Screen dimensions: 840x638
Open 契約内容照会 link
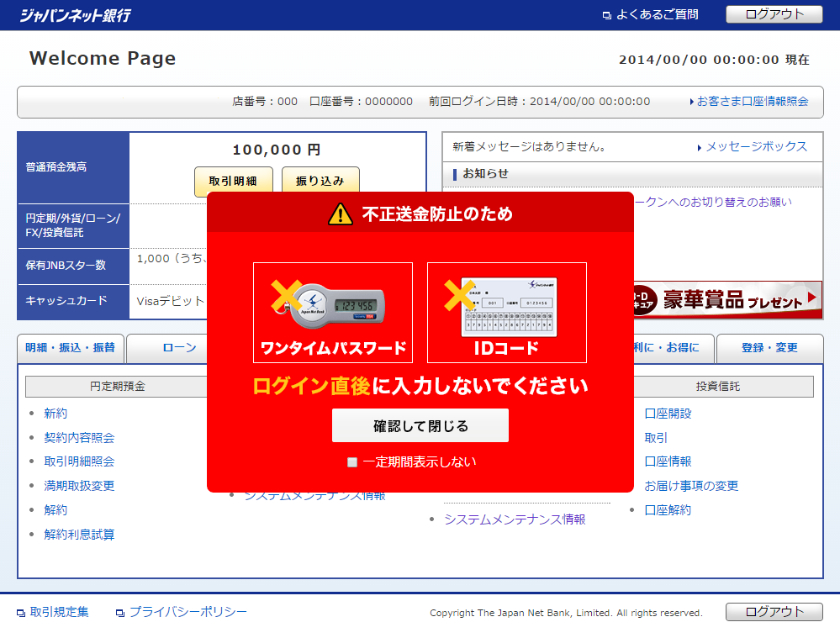click(x=79, y=438)
